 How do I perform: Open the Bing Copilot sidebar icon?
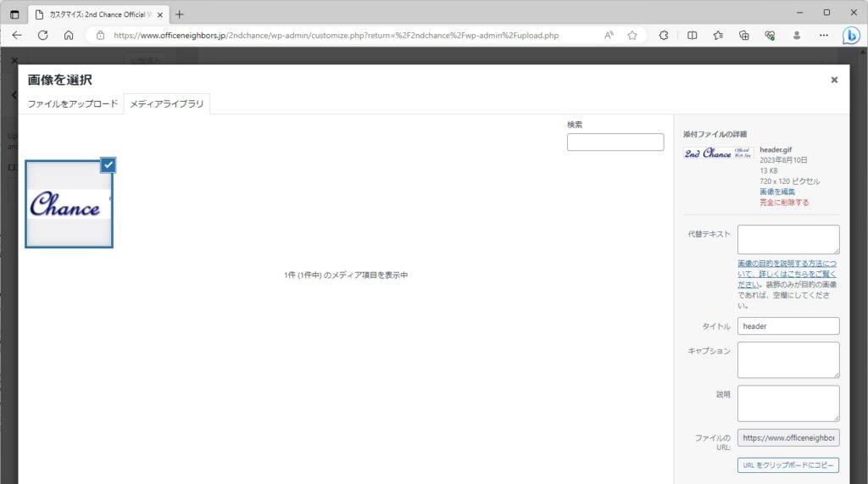851,36
